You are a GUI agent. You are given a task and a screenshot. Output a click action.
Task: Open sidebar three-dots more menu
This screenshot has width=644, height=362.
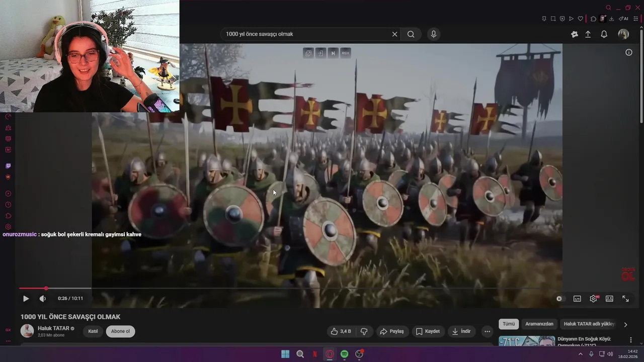tap(8, 341)
